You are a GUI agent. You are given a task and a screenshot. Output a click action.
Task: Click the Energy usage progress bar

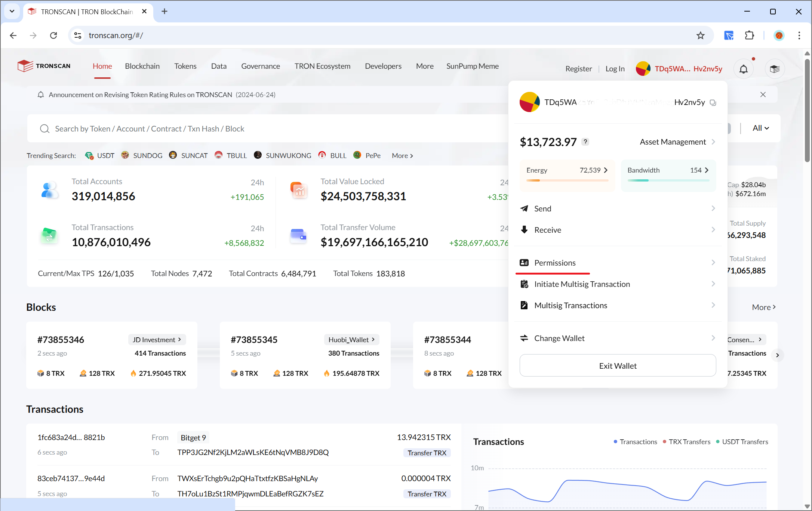click(567, 181)
